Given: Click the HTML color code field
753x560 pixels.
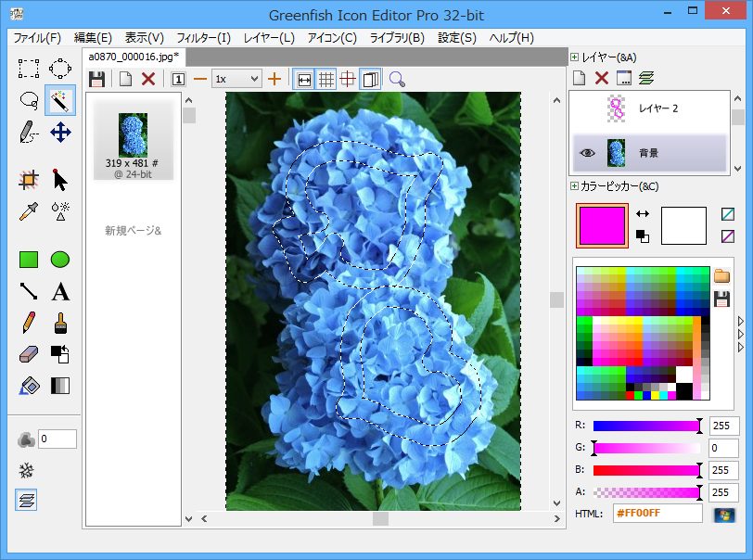Looking at the screenshot, I should (657, 514).
